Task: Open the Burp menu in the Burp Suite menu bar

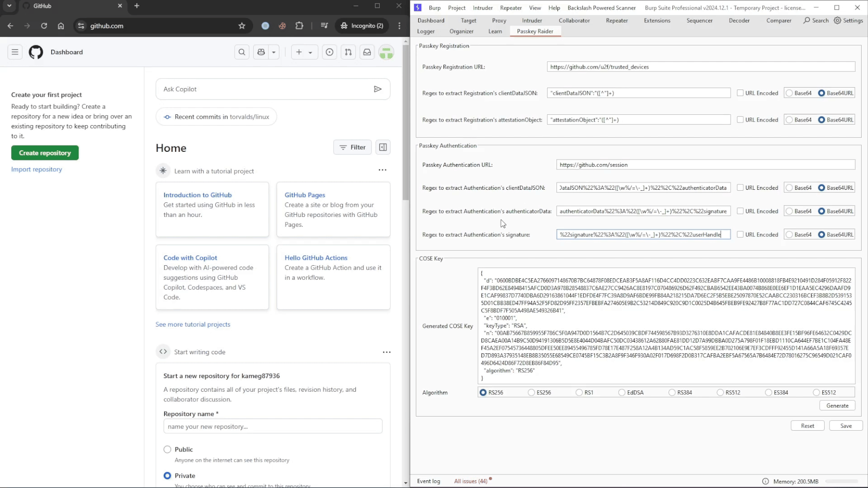Action: tap(434, 8)
